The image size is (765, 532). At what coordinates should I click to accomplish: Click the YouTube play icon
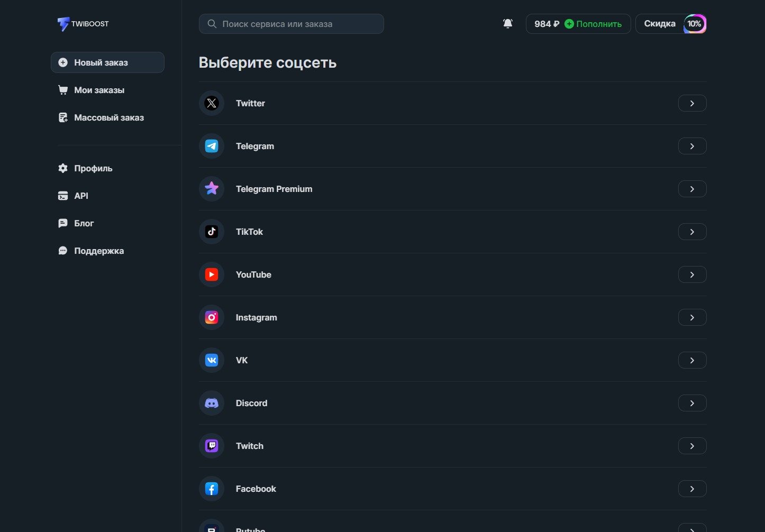pyautogui.click(x=212, y=274)
